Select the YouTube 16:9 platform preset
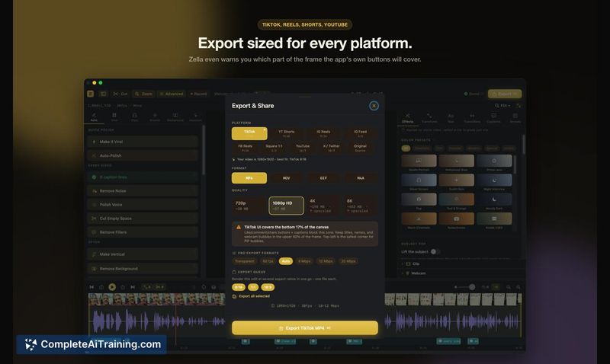The image size is (610, 364). (x=303, y=148)
